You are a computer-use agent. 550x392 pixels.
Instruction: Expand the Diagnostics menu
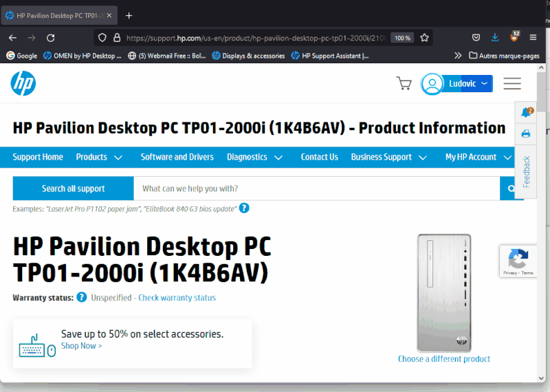(x=254, y=157)
